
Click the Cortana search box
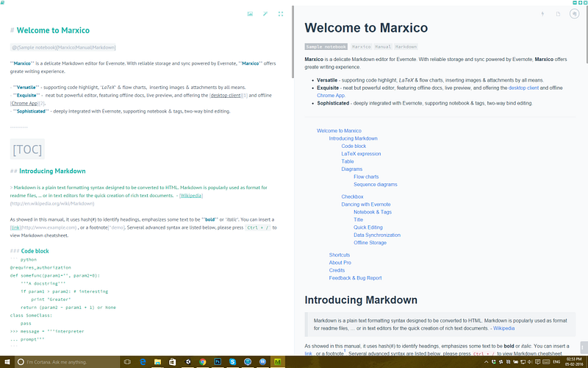coord(68,362)
